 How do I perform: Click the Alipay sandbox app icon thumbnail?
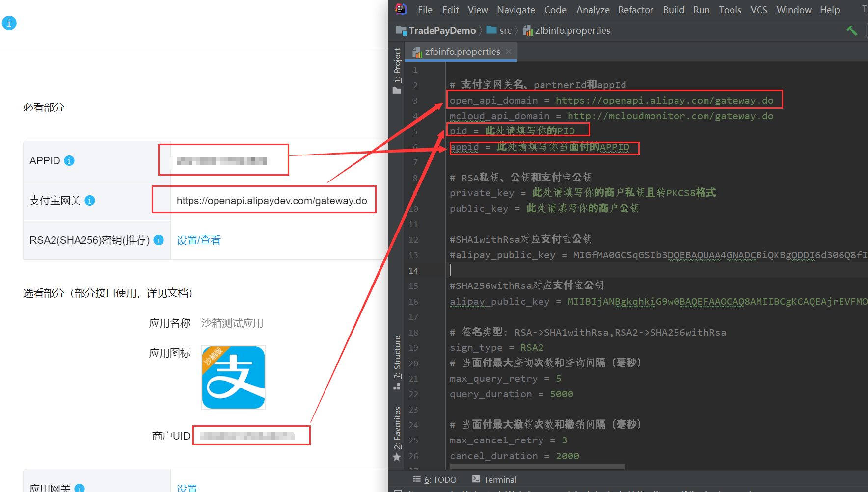pyautogui.click(x=233, y=377)
